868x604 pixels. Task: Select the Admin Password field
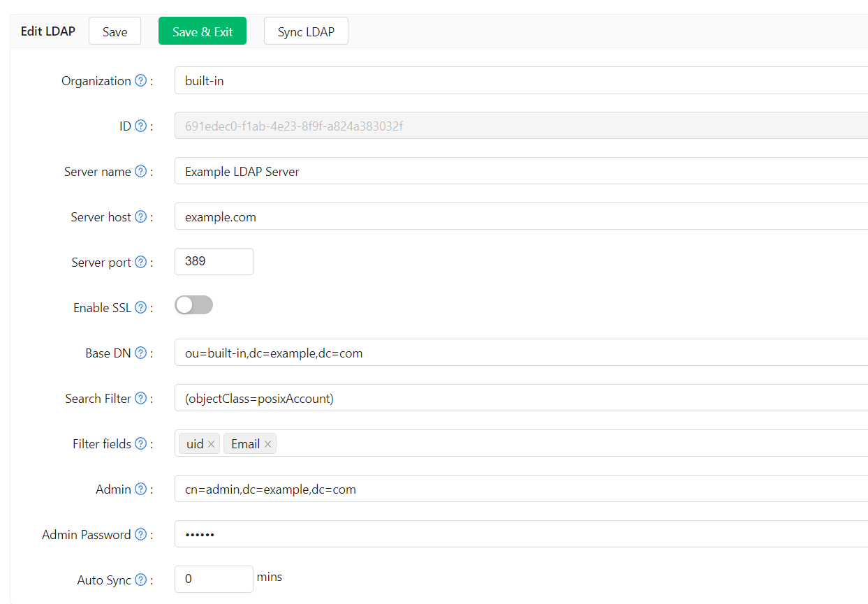click(419, 533)
